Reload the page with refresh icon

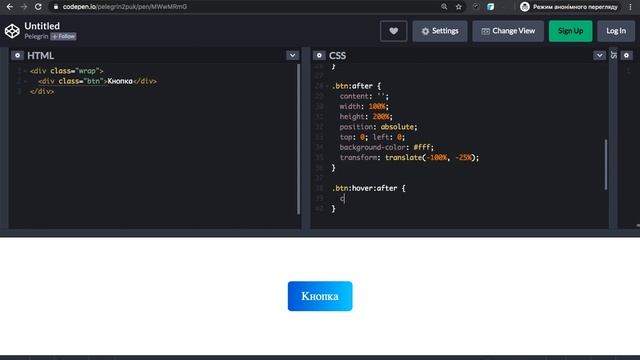point(38,7)
